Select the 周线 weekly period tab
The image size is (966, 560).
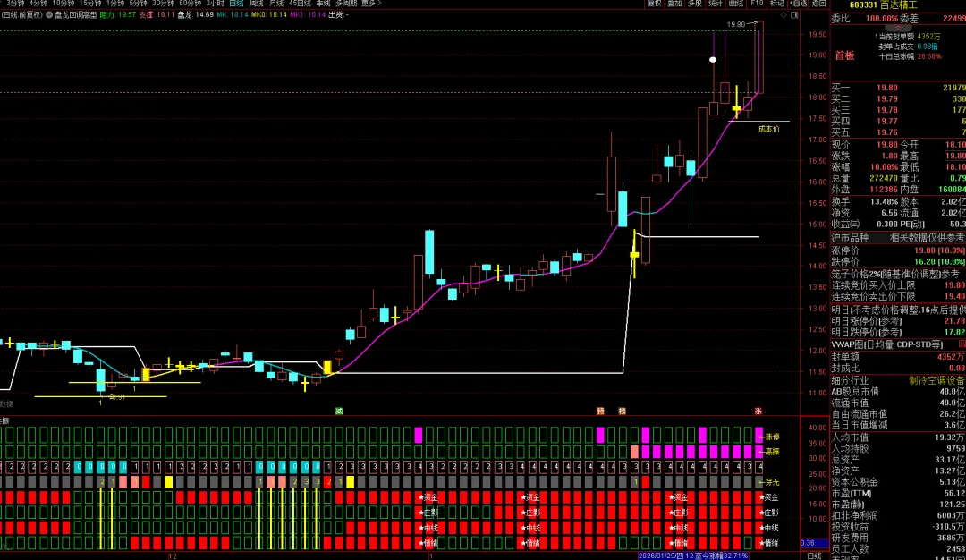coord(257,3)
